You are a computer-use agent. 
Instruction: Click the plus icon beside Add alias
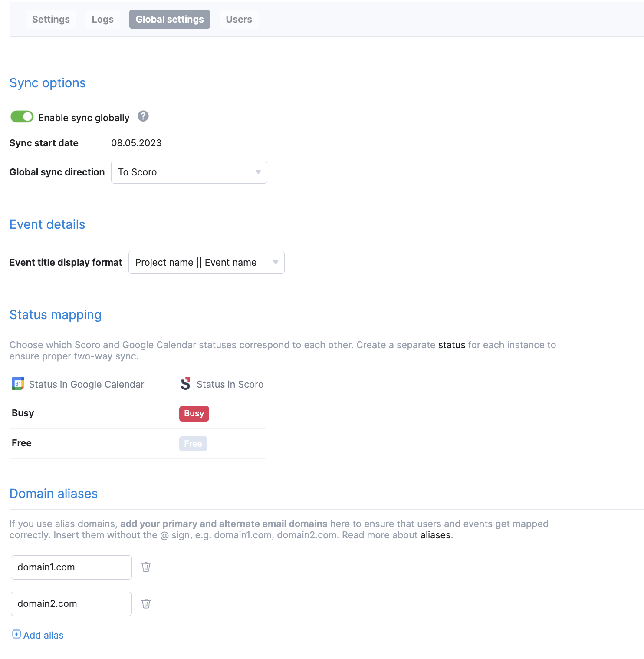(x=16, y=634)
